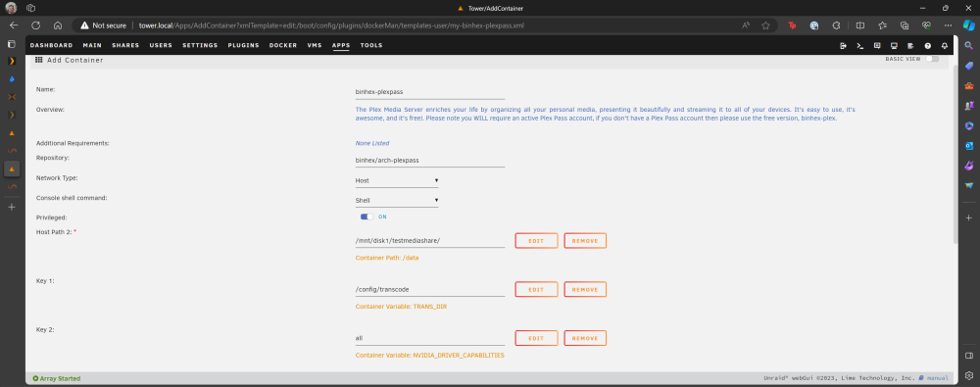Turn off the Privileged switch

tap(367, 217)
